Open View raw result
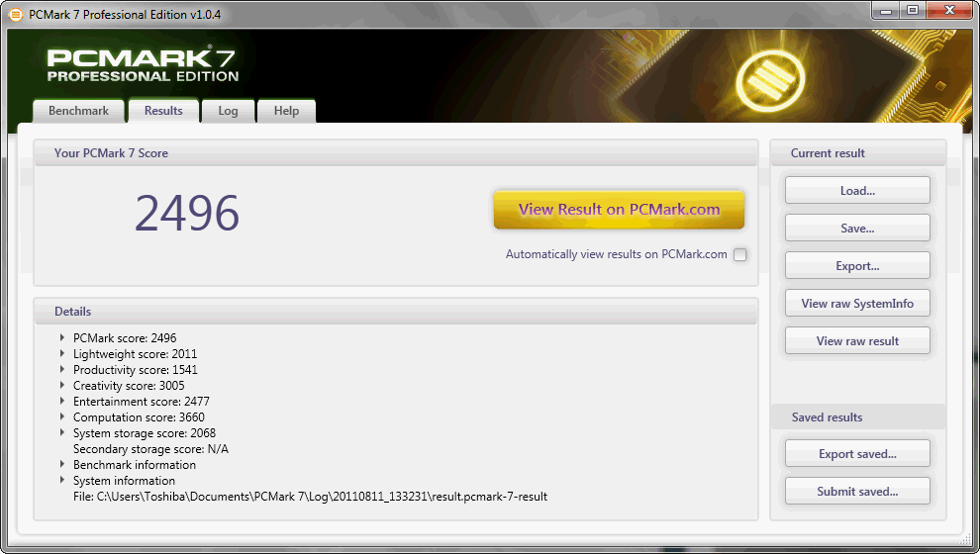Screen dimensions: 980x554 point(857,340)
